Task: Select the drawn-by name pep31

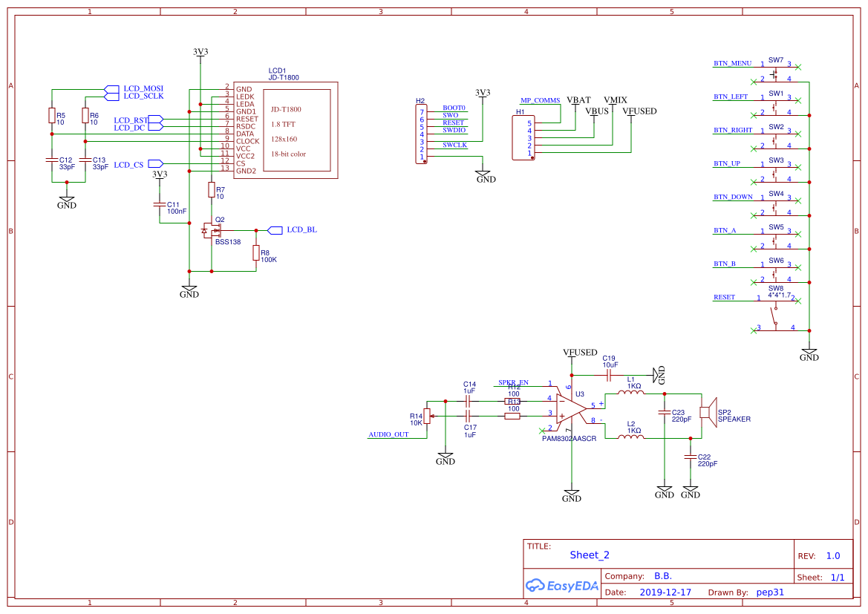Action: (x=769, y=592)
